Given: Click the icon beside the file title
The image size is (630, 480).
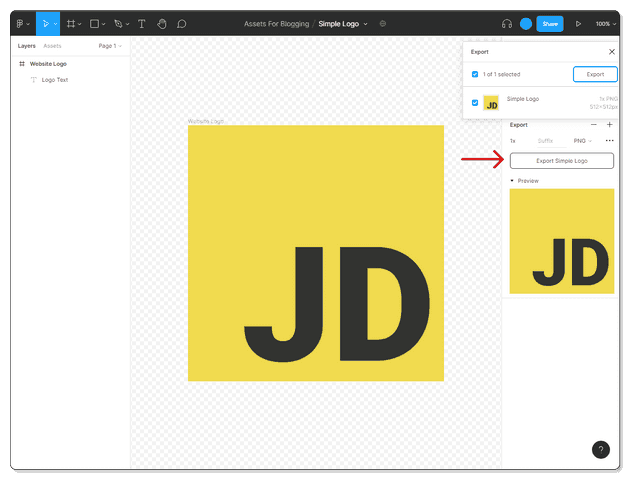Looking at the screenshot, I should [382, 24].
